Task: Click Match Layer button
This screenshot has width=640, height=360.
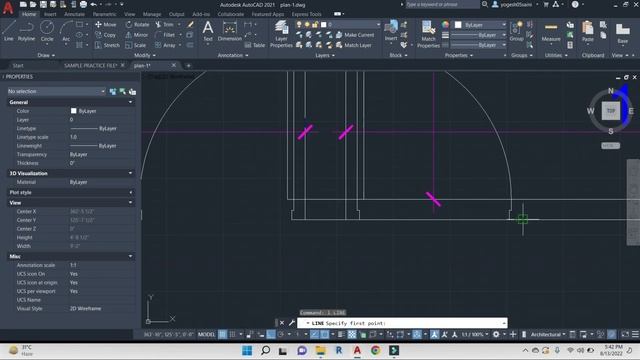Action: click(x=353, y=45)
